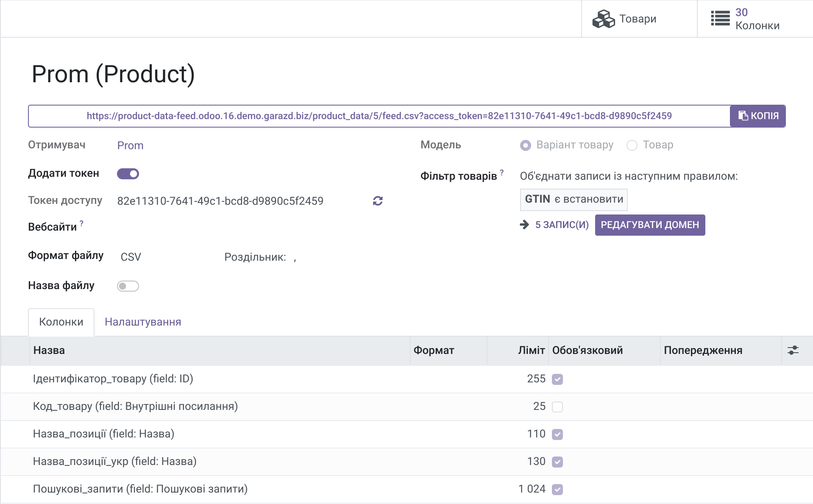Click the arrow icon beside 5 ЗАПИС(И)
813x504 pixels.
pos(524,225)
